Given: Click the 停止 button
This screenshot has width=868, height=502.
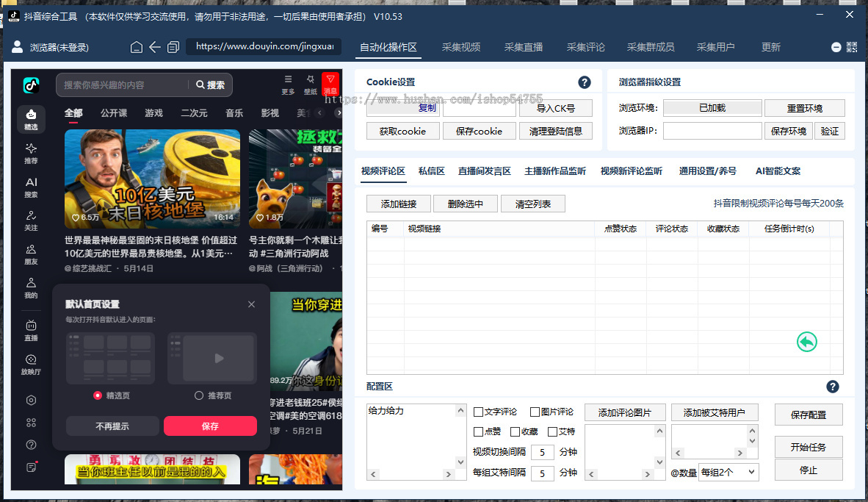Looking at the screenshot, I should 809,470.
